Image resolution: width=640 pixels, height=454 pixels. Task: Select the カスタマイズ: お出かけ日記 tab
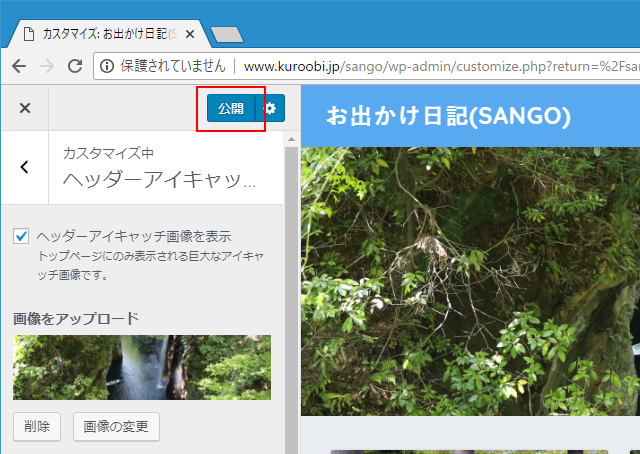click(109, 34)
